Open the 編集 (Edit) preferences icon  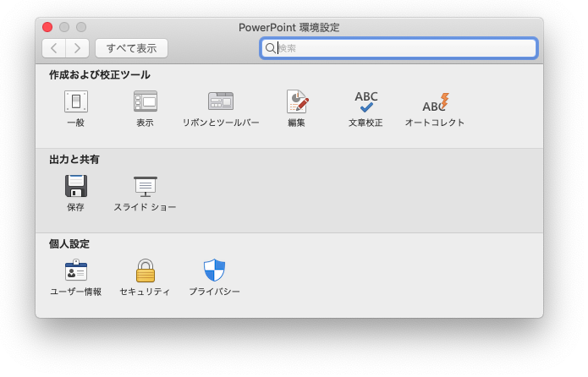point(297,101)
